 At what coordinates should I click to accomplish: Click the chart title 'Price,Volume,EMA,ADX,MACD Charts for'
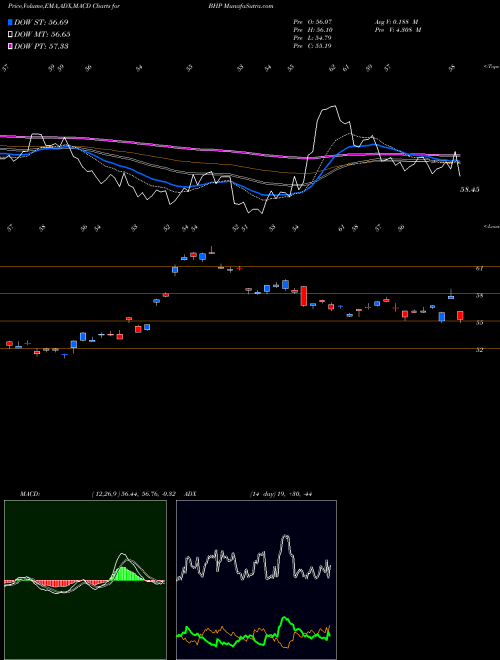(x=64, y=6)
